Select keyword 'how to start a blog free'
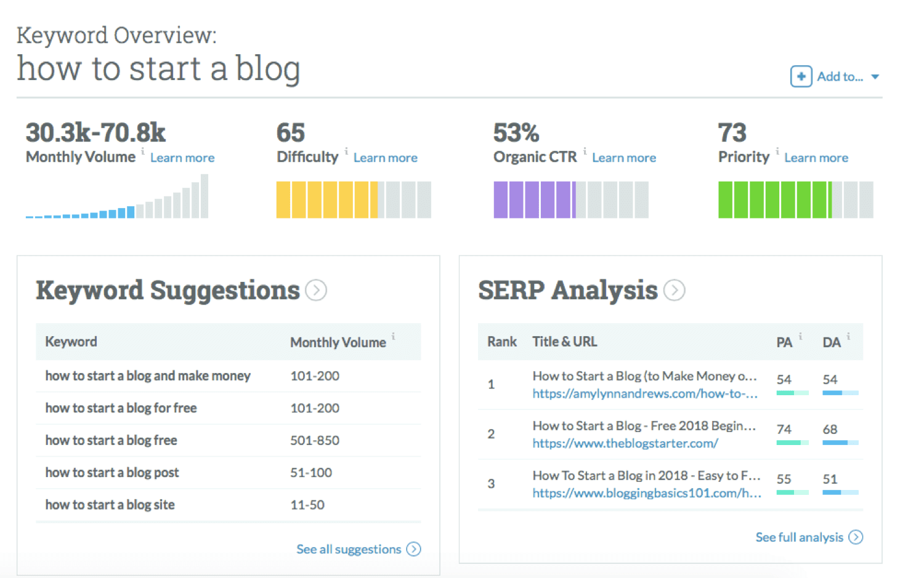 pyautogui.click(x=111, y=440)
